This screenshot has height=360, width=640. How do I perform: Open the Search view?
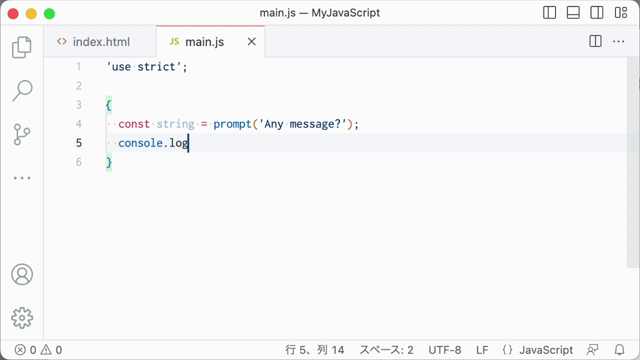coord(22,90)
